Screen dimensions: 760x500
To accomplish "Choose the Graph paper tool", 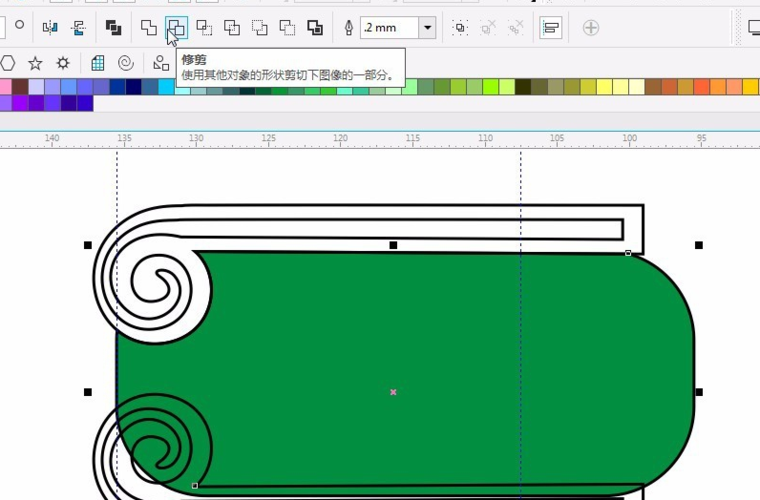I will pyautogui.click(x=98, y=63).
